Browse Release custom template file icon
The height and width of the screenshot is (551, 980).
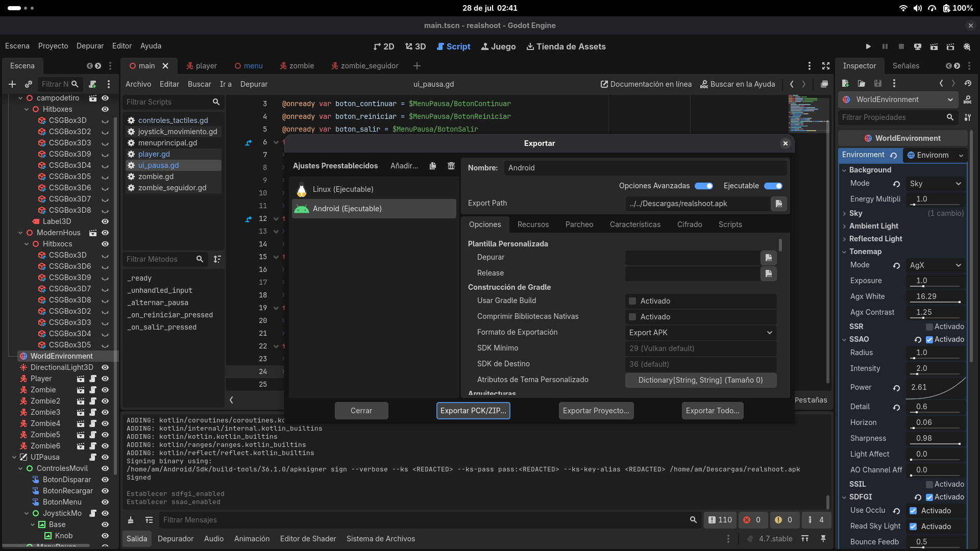[x=769, y=273]
